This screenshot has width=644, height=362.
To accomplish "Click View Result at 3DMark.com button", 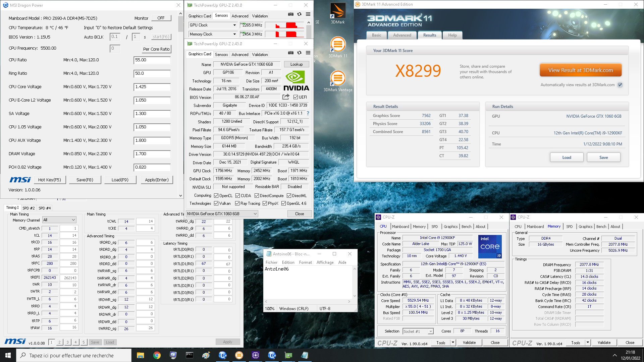I will click(581, 70).
